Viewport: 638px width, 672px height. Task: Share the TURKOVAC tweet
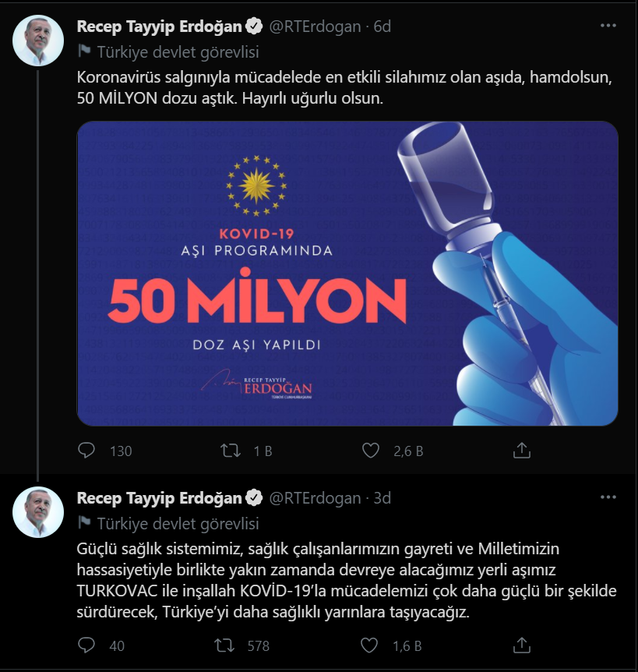point(522,645)
